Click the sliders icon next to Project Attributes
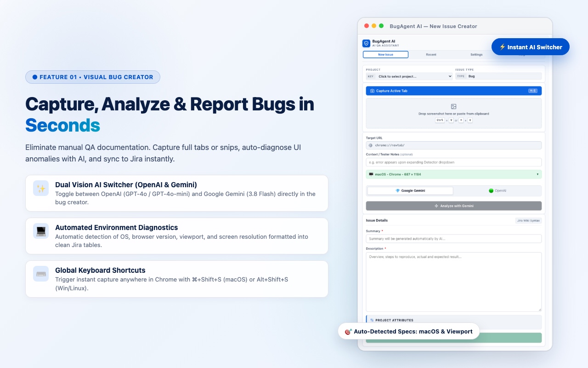Image resolution: width=588 pixels, height=368 pixels. tap(372, 320)
